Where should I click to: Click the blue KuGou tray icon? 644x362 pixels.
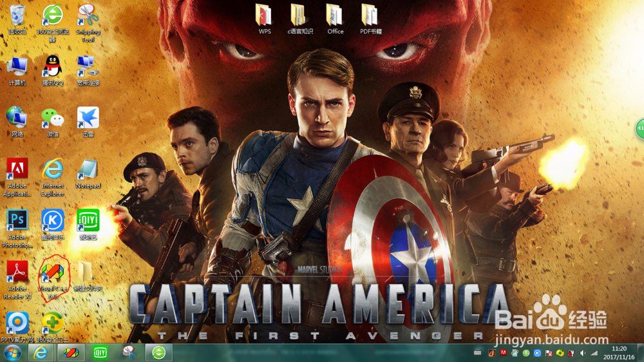537,353
